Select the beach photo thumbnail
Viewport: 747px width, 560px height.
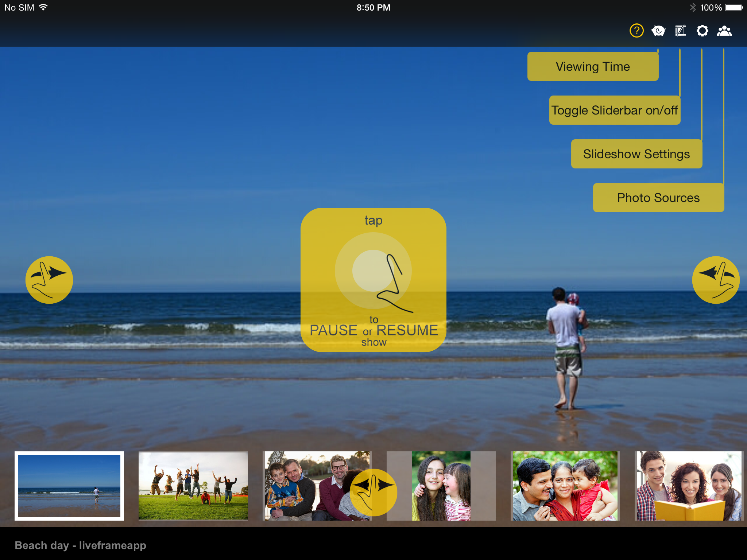point(69,486)
